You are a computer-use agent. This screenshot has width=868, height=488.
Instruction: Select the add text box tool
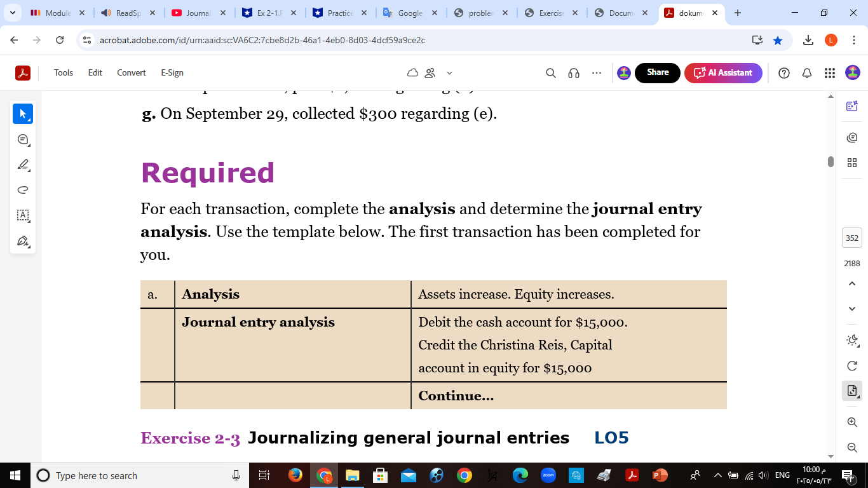(x=23, y=215)
